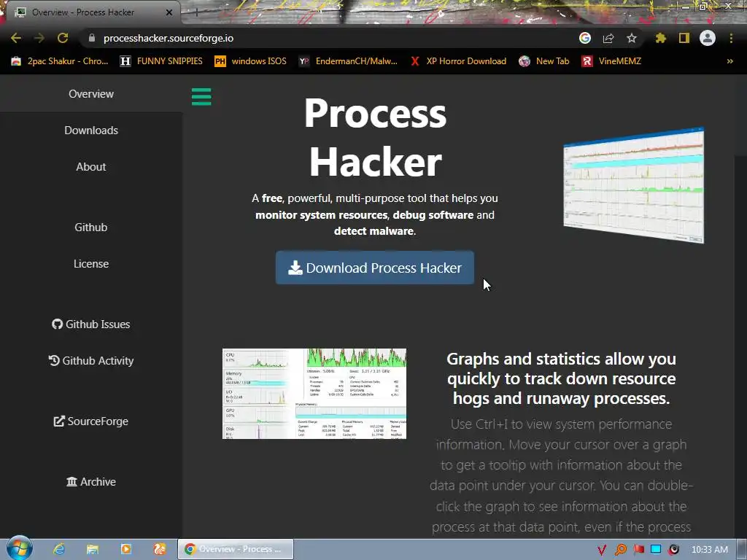Open the Action Center red flag icon
Image resolution: width=747 pixels, height=560 pixels.
pyautogui.click(x=638, y=550)
